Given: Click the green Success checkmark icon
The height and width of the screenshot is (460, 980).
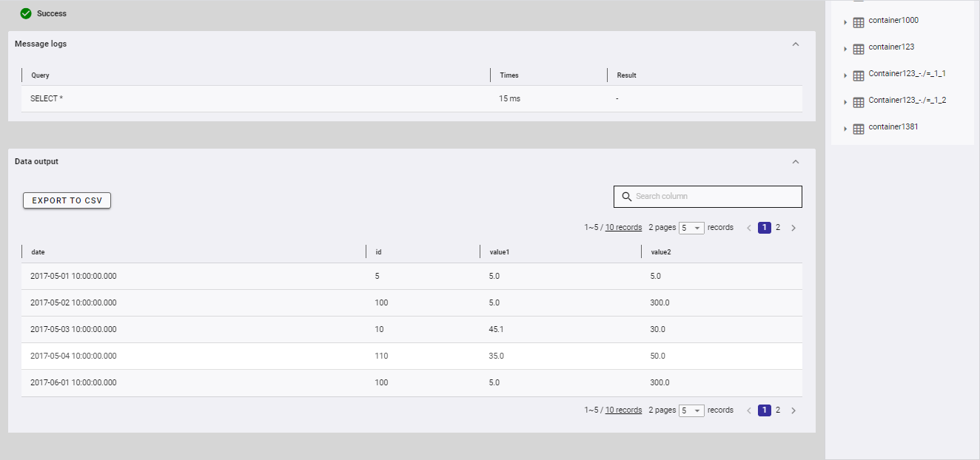Looking at the screenshot, I should [x=26, y=13].
